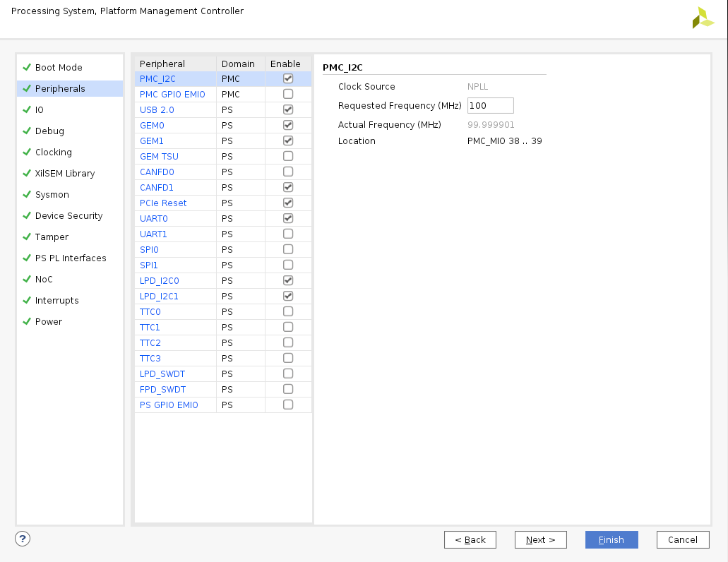728x562 pixels.
Task: Switch to the Clocking section
Action: point(54,153)
